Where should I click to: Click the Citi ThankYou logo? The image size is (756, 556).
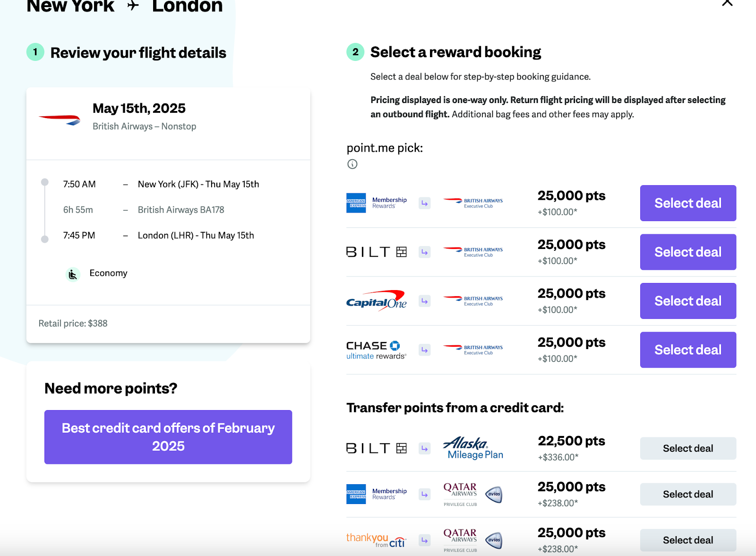(377, 540)
